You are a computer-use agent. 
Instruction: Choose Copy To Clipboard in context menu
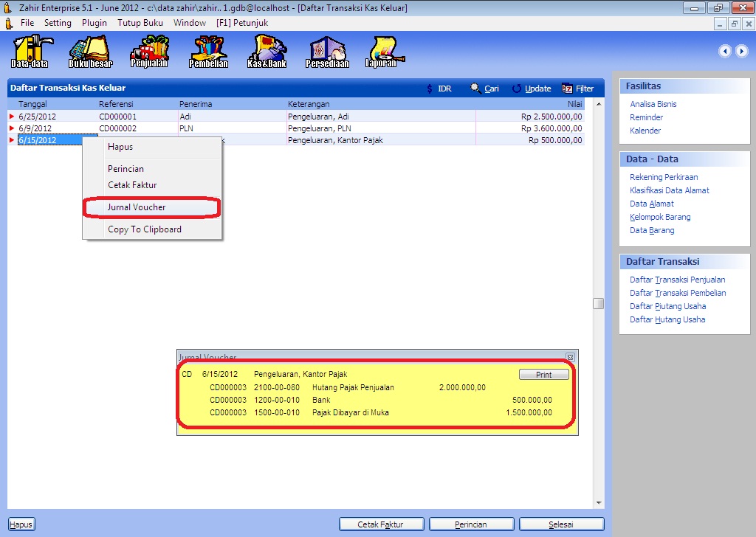point(144,229)
